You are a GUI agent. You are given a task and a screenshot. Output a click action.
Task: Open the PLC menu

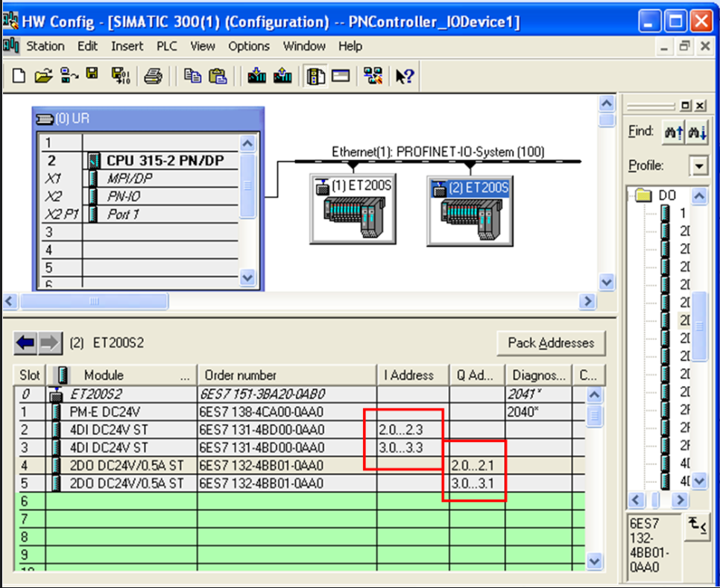(167, 46)
